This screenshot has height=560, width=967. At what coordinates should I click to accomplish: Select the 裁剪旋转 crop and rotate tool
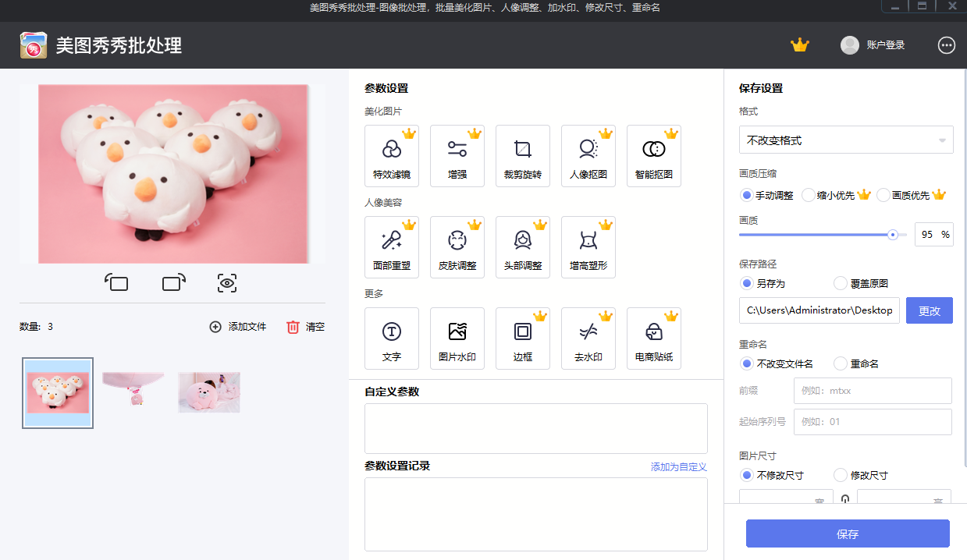point(523,156)
